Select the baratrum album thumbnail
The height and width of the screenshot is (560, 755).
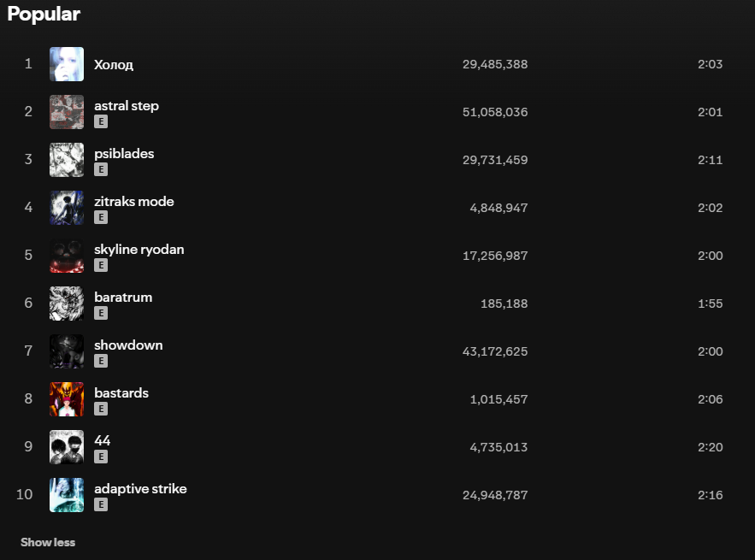click(x=67, y=304)
